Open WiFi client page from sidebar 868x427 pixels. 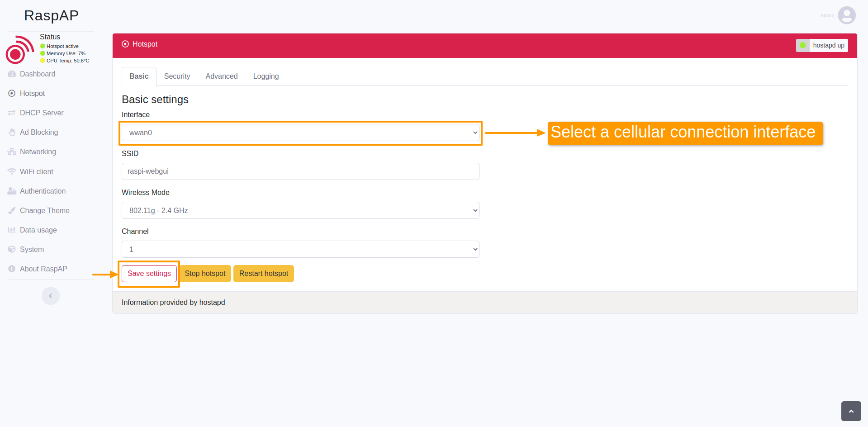click(37, 171)
